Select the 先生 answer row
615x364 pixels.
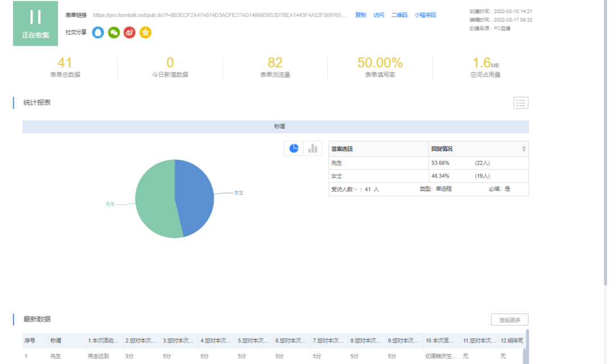point(429,163)
